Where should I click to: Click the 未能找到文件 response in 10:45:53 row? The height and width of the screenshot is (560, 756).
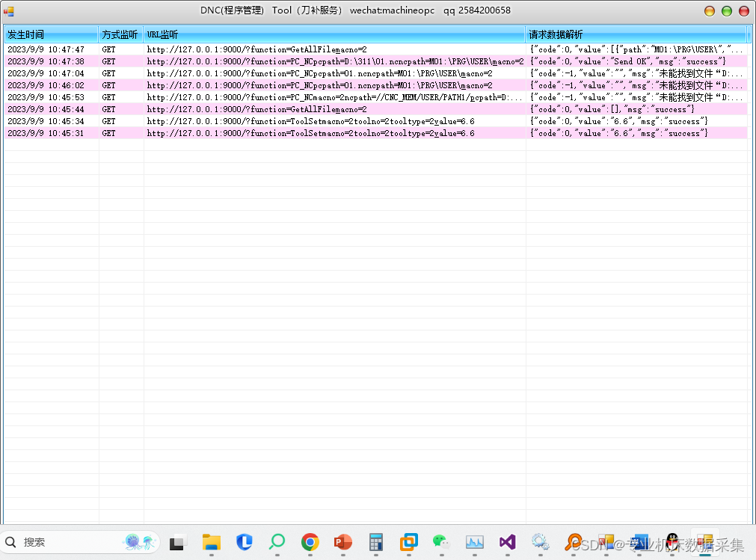[x=636, y=97]
